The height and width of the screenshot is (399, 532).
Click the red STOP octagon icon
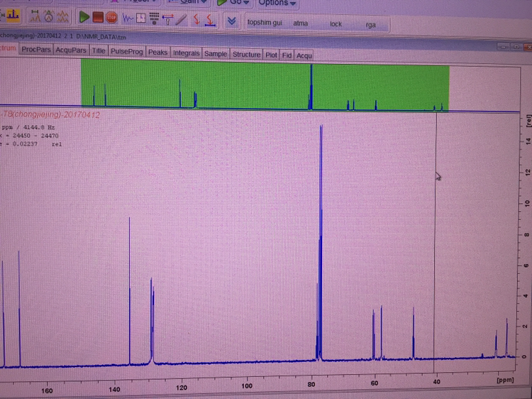(x=111, y=17)
